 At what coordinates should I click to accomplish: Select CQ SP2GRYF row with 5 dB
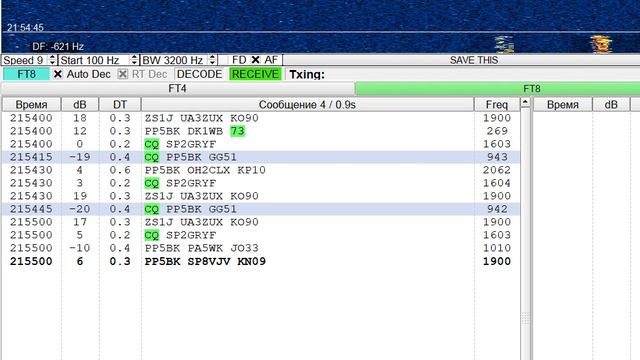(x=260, y=235)
